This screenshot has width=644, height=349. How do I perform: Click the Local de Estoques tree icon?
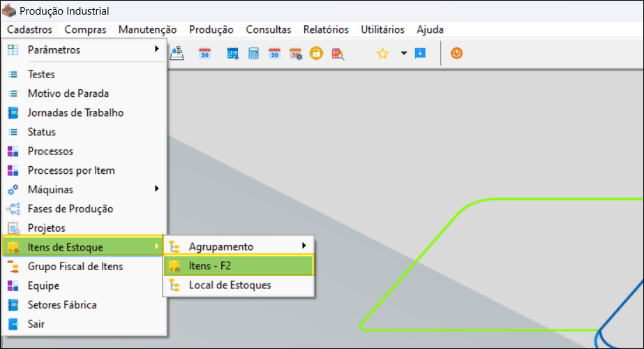point(174,285)
